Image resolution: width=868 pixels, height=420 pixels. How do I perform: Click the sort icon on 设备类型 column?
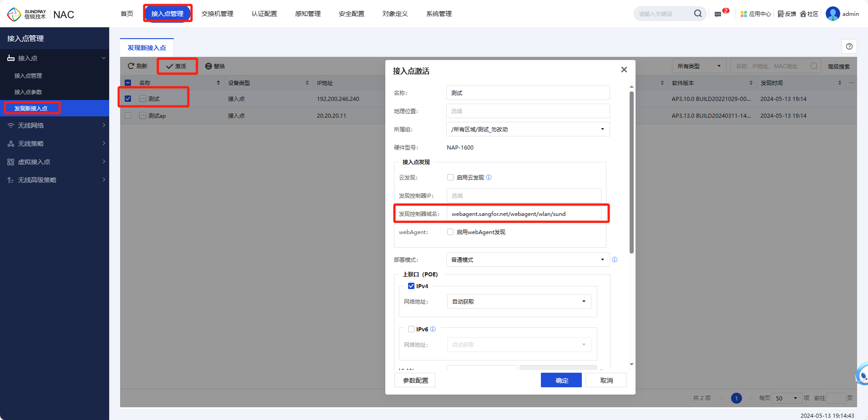pyautogui.click(x=307, y=83)
